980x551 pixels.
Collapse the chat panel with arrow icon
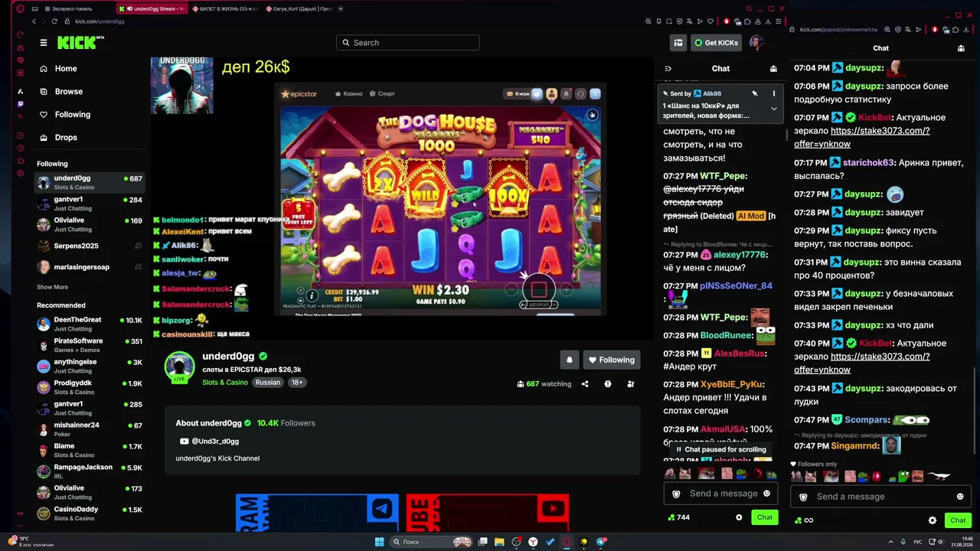pyautogui.click(x=668, y=69)
